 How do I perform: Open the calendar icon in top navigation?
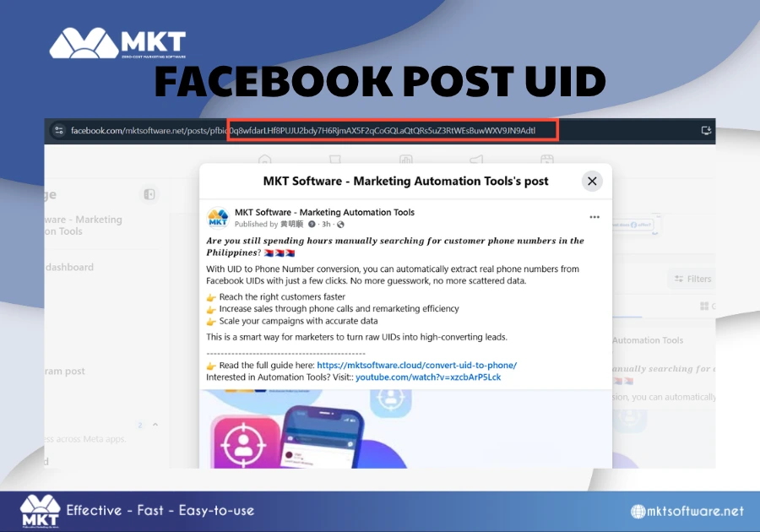(x=546, y=159)
